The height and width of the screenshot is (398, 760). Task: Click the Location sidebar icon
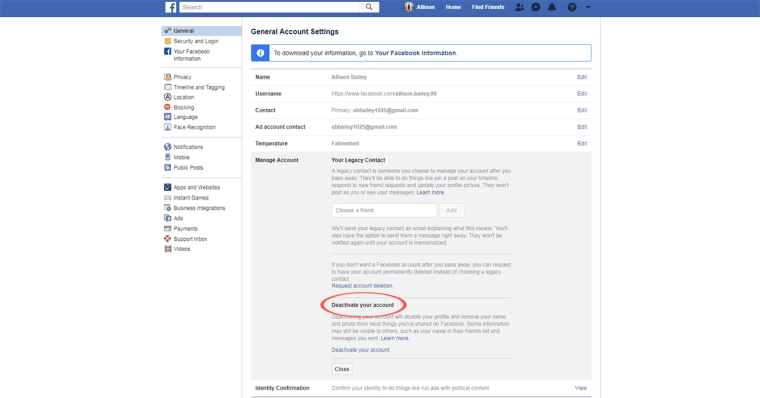168,97
